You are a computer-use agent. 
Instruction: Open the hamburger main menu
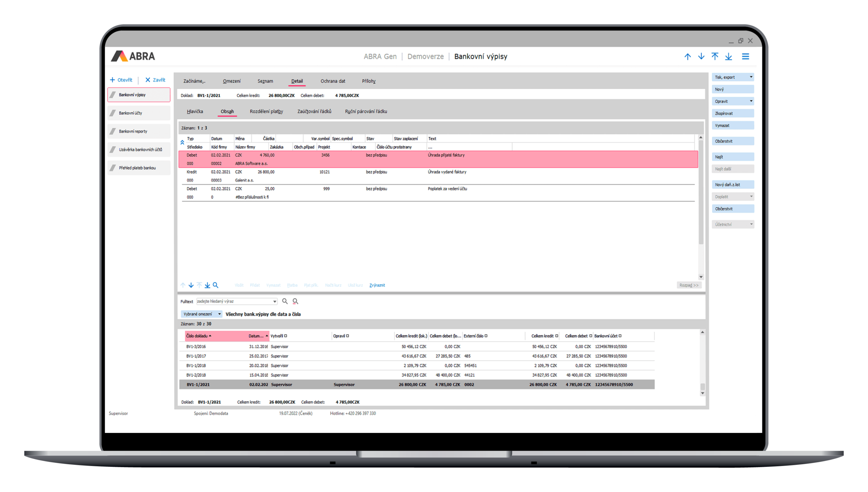[x=745, y=57]
